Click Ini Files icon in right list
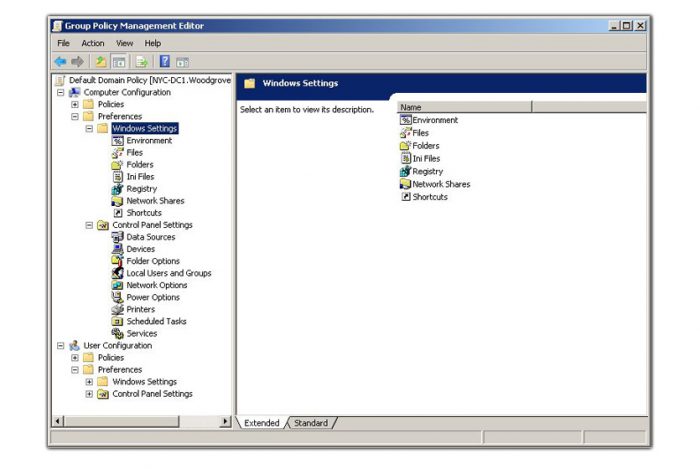Viewport: 700px width, 469px height. [405, 158]
